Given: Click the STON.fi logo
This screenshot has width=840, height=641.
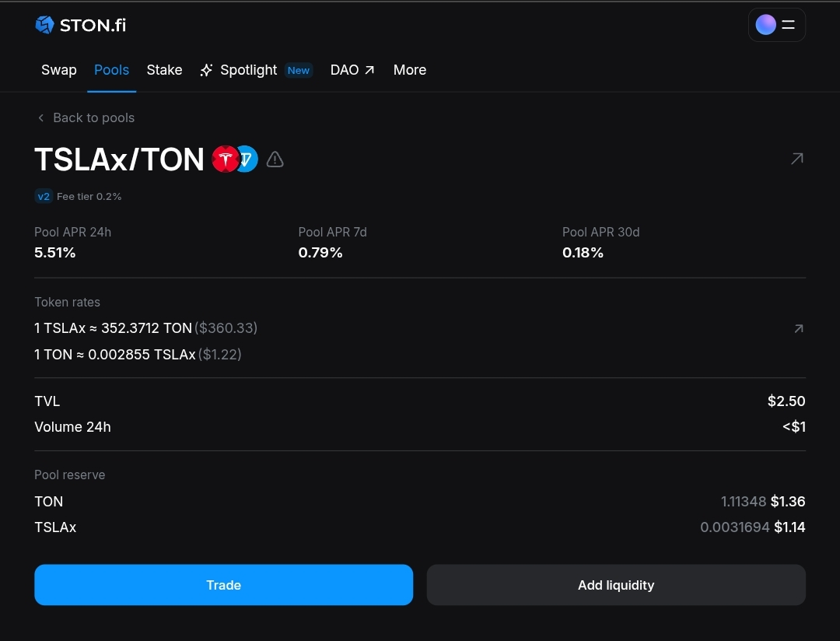Looking at the screenshot, I should pos(80,25).
